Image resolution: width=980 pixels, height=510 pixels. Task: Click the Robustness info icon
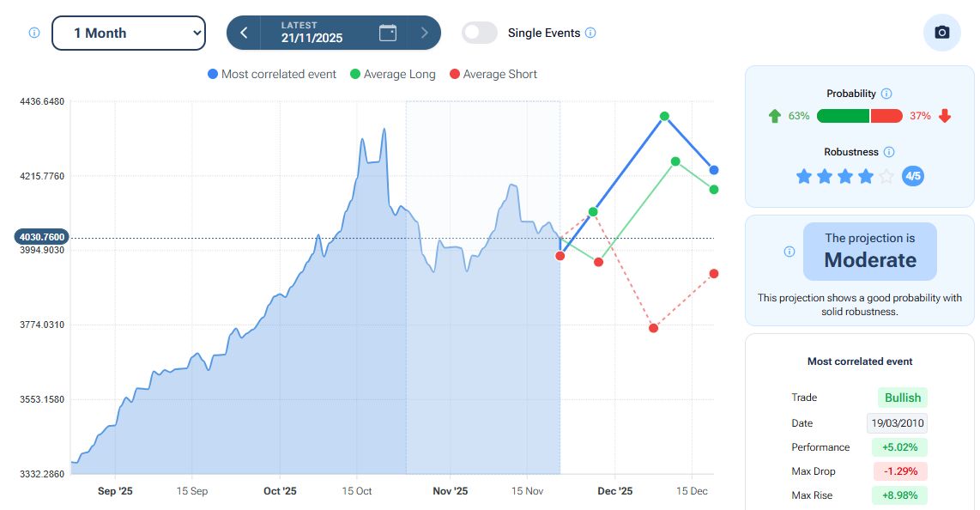889,152
